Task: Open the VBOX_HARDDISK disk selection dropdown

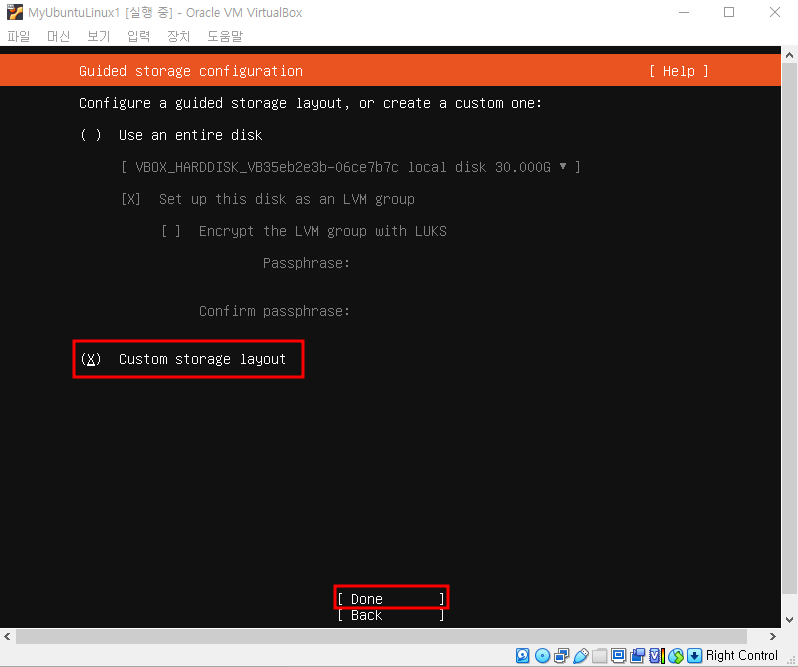Action: point(351,167)
